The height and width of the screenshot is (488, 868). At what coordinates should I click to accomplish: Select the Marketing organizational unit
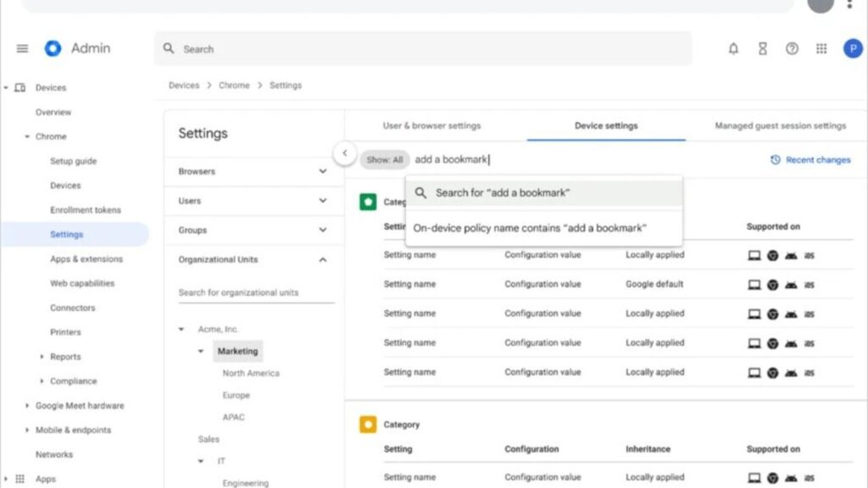(x=237, y=352)
